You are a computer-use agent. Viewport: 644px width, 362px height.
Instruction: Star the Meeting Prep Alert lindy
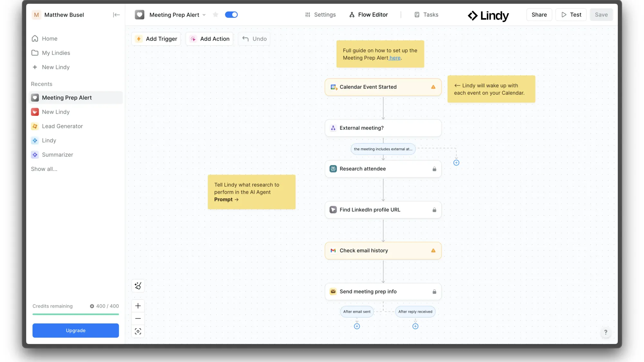215,15
